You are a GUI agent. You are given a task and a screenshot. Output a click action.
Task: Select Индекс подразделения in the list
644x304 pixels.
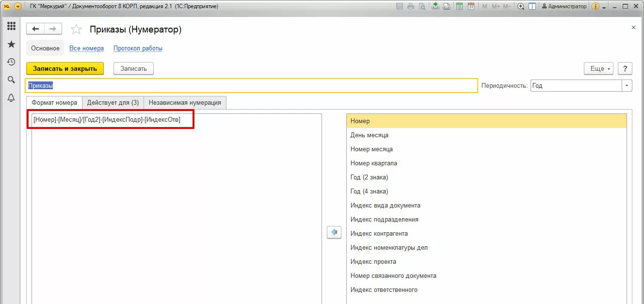[x=486, y=220]
